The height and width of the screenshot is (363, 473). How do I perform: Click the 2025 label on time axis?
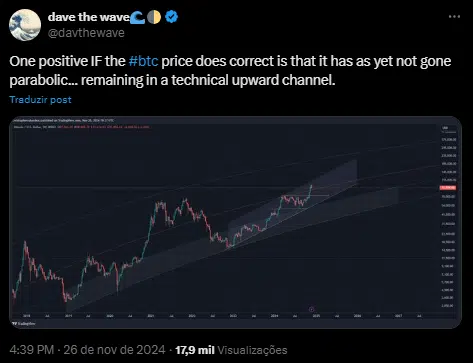tap(316, 315)
